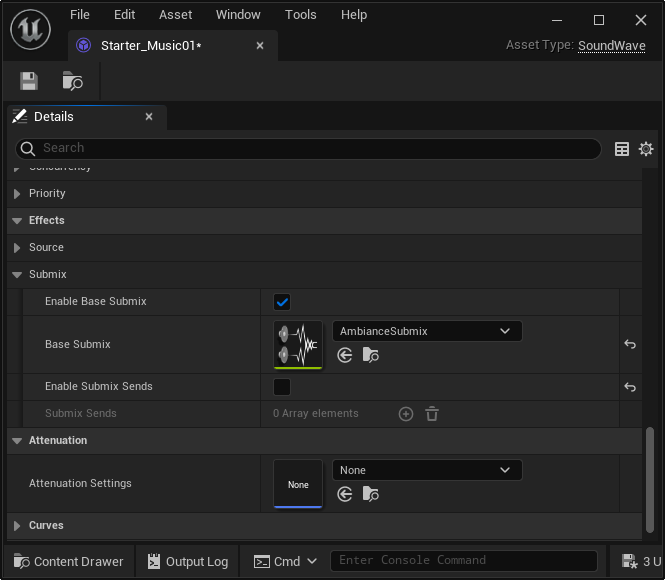Browse to asset in Content Browser toolbar icon
665x580 pixels.
[72, 82]
